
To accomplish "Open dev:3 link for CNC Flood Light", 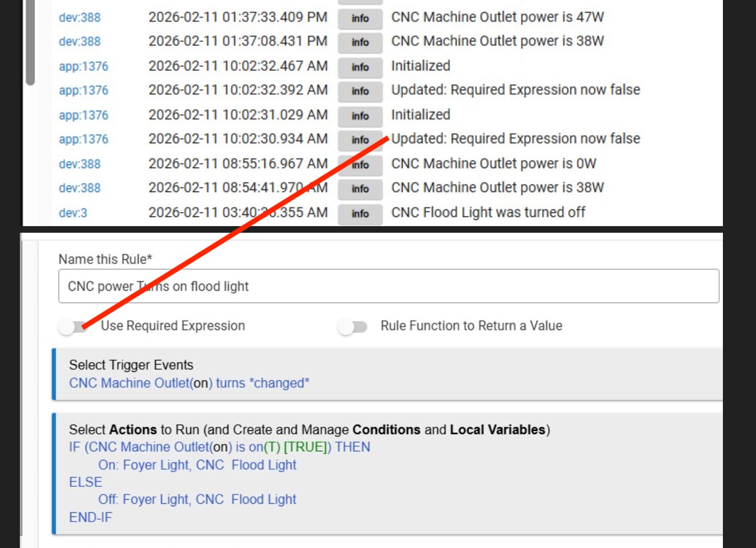I will (x=73, y=213).
